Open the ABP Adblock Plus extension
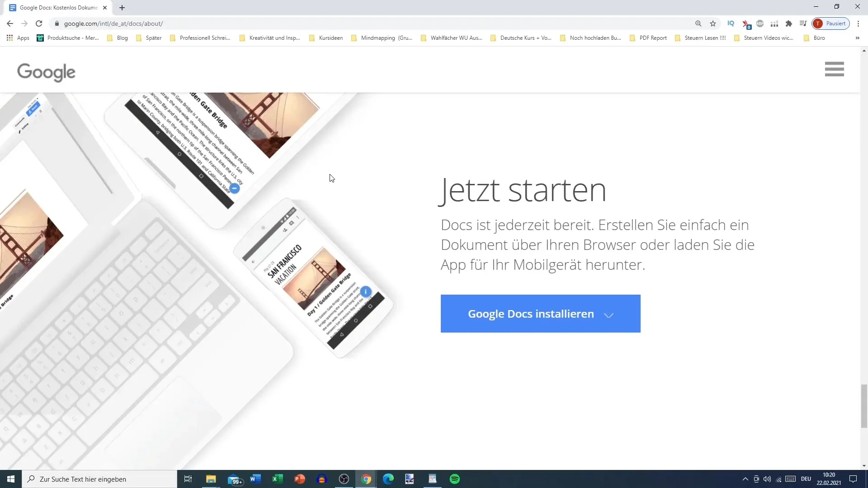Image resolution: width=868 pixels, height=488 pixels. tap(760, 23)
